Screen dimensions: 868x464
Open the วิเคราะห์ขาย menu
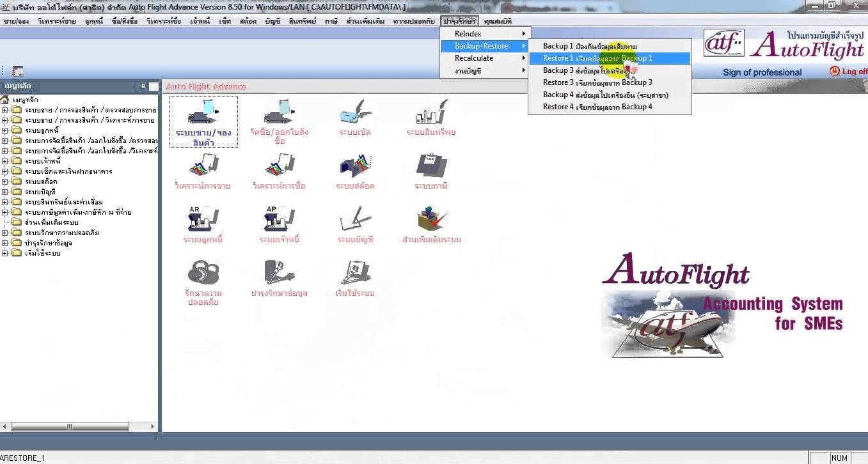(x=57, y=21)
